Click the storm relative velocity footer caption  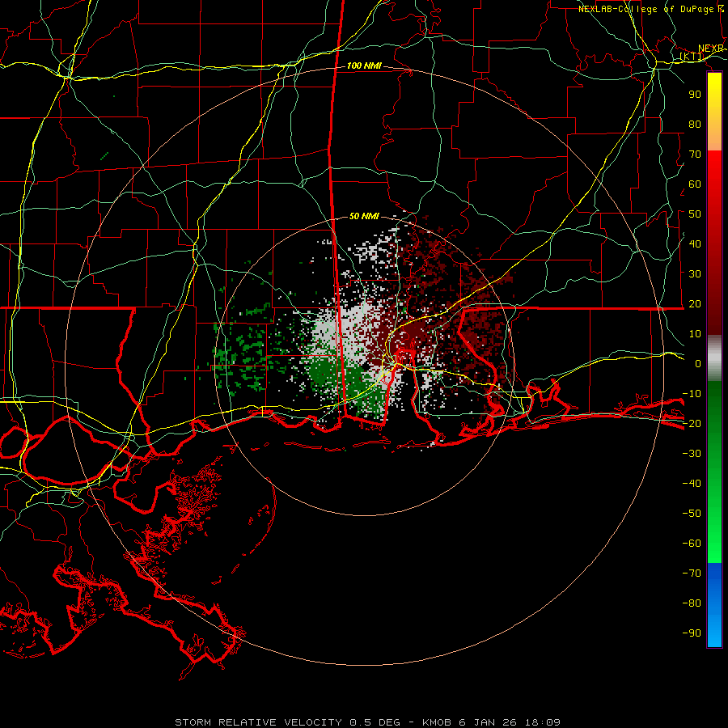pos(367,722)
